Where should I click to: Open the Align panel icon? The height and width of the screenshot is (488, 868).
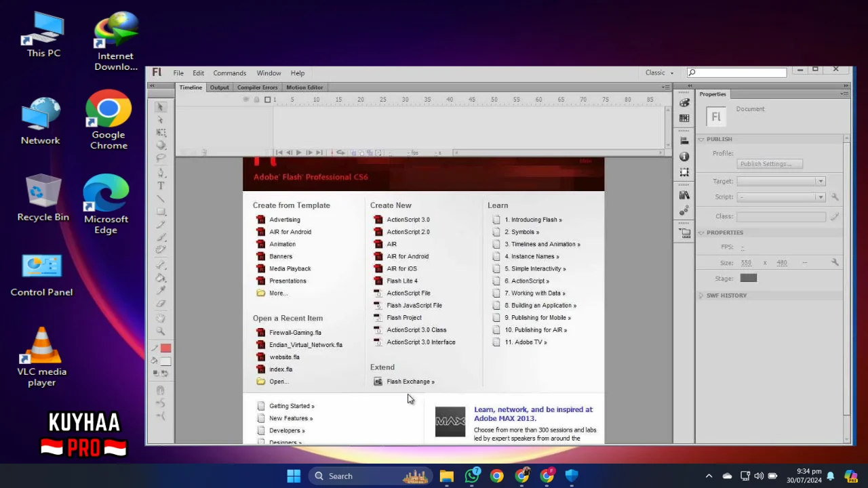click(x=684, y=141)
